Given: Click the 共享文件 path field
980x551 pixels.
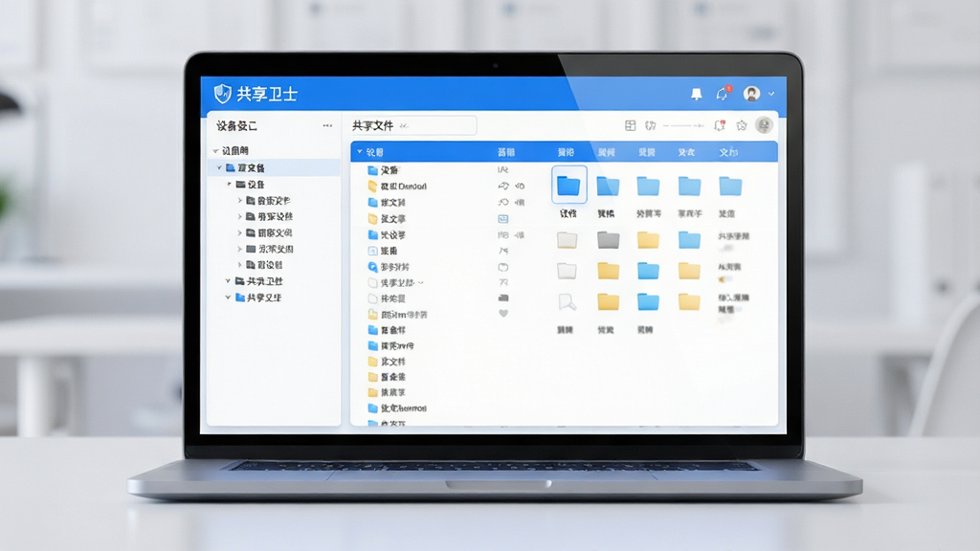Looking at the screenshot, I should pos(413,125).
